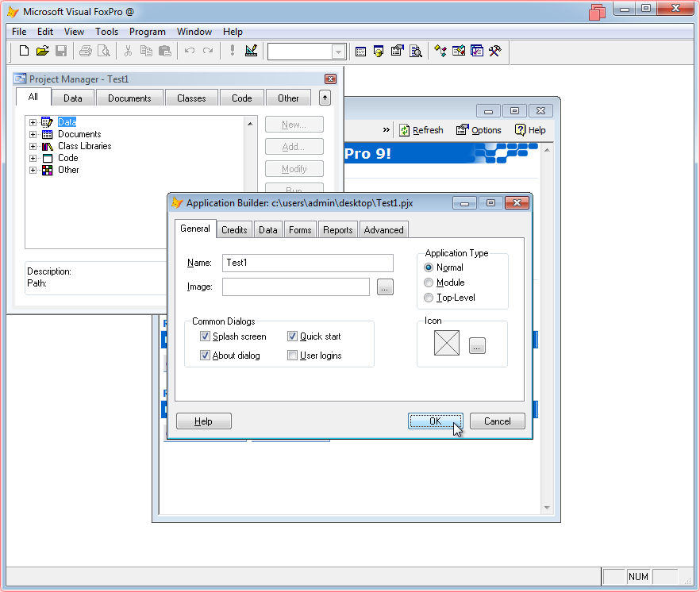This screenshot has width=700, height=592.
Task: Open the Command Window toolbar icon
Action: coord(360,52)
